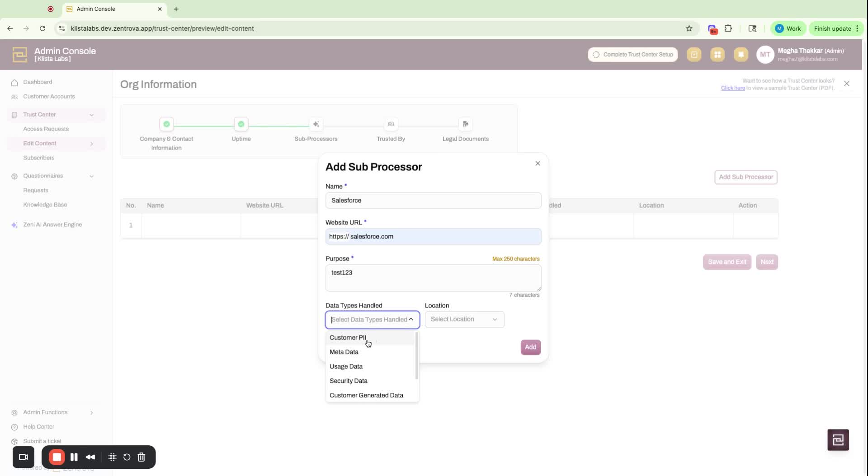The height and width of the screenshot is (476, 868).
Task: Close the Data Types Handled dropdown
Action: [x=411, y=319]
